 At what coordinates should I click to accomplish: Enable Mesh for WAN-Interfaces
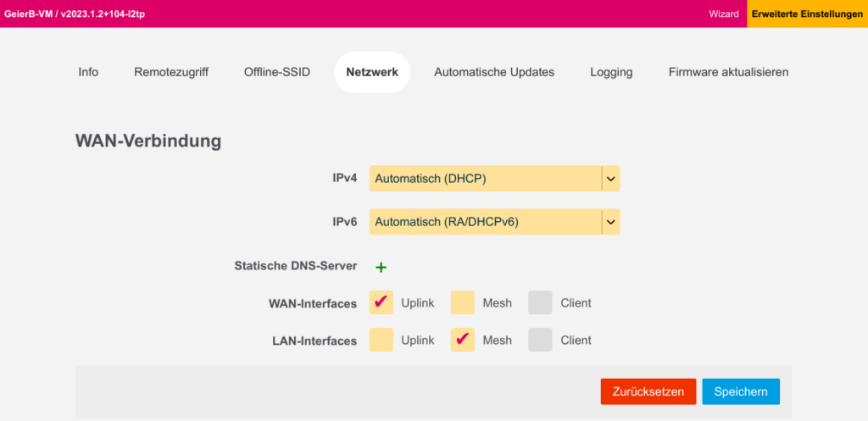point(462,302)
